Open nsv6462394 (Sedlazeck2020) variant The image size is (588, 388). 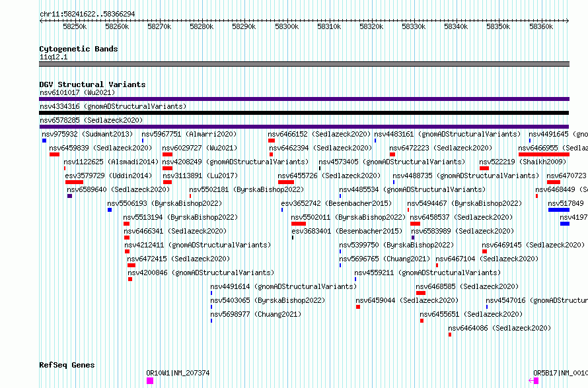pyautogui.click(x=320, y=148)
